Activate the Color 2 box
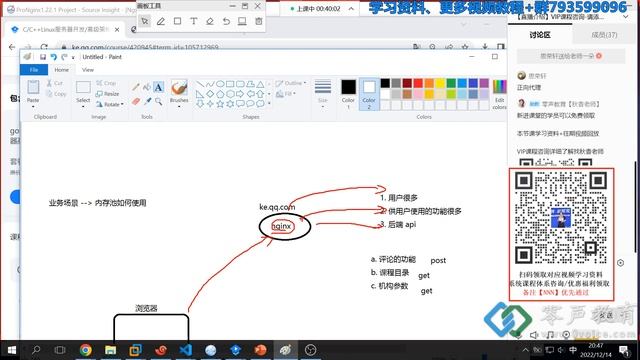The width and height of the screenshot is (640, 360). [369, 94]
